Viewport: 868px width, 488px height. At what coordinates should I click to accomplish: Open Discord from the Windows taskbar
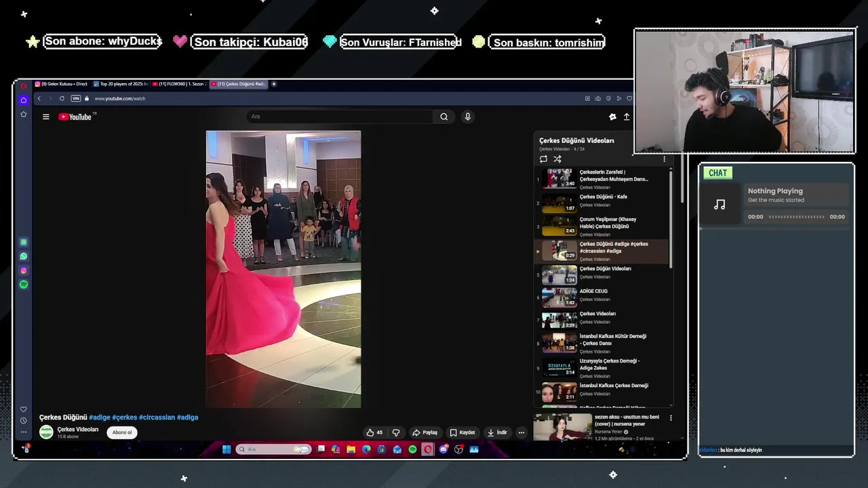(x=443, y=449)
